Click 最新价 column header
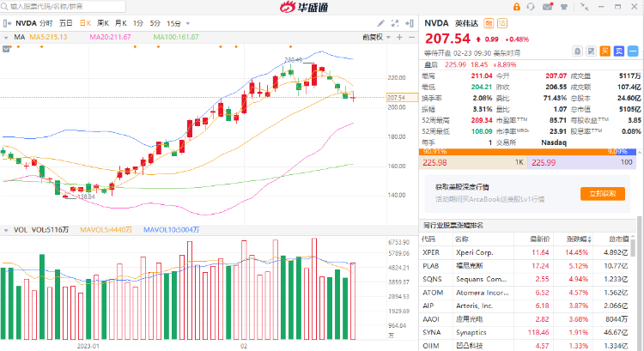Image resolution: width=644 pixels, height=351 pixels. (x=540, y=239)
